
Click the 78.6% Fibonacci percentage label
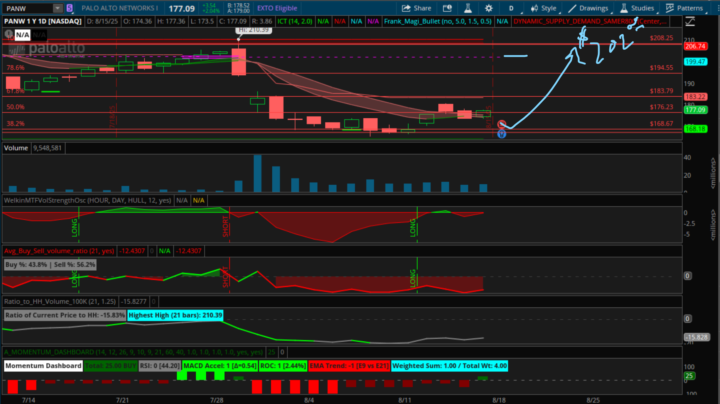tap(15, 67)
